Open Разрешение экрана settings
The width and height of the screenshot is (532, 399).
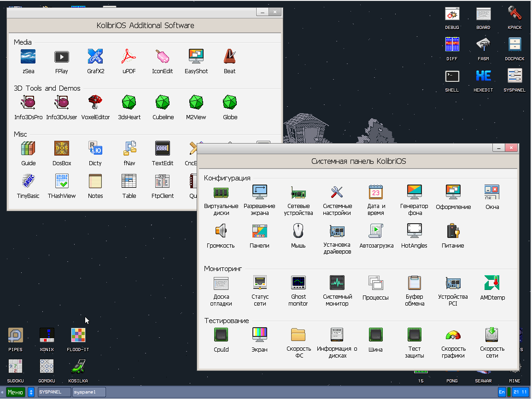pos(259,192)
